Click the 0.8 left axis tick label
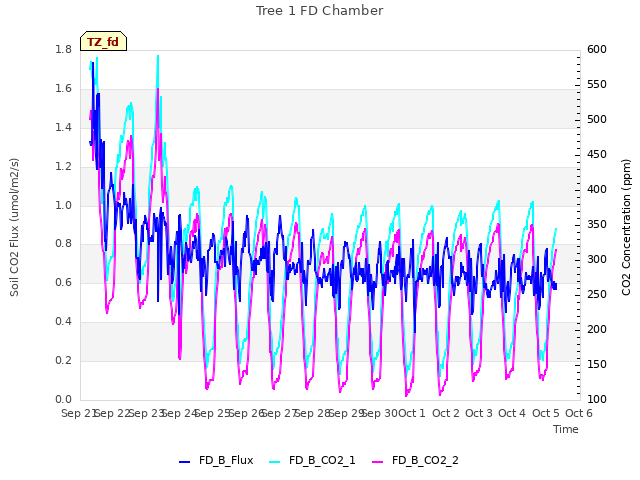The height and width of the screenshot is (480, 640). [64, 244]
